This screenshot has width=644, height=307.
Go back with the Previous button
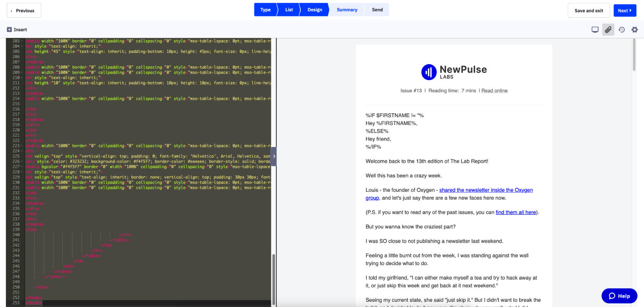(24, 10)
